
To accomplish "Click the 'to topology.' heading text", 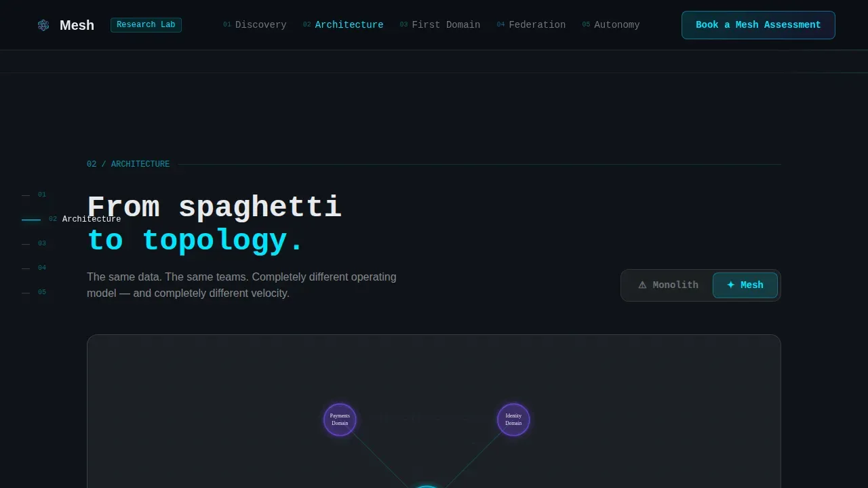I will tap(196, 241).
